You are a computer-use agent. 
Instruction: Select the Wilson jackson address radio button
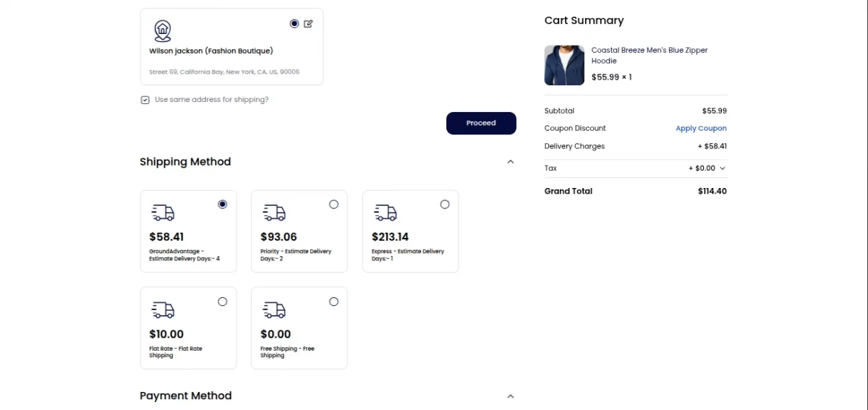pyautogui.click(x=294, y=24)
